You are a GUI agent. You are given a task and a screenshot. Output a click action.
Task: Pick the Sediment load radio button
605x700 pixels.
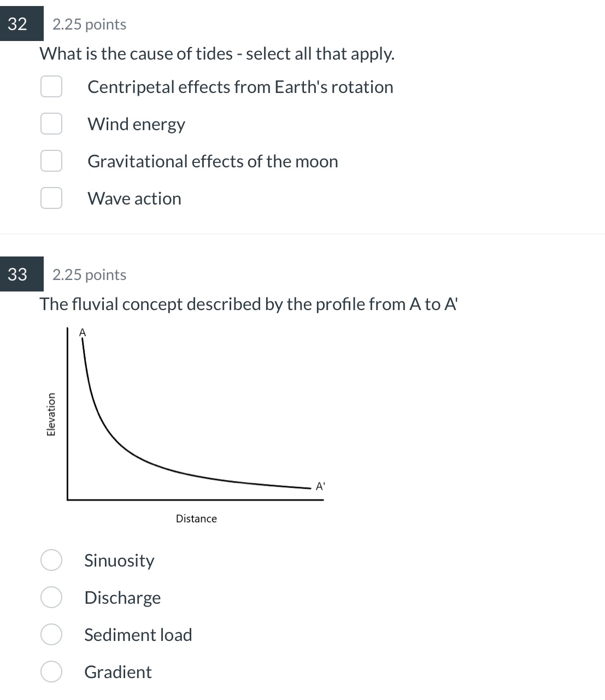click(51, 635)
